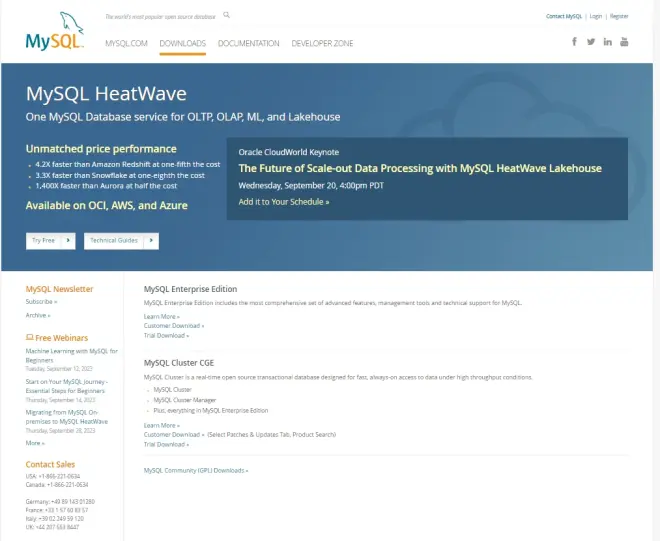Open the Technical Guides button
The image size is (660, 541).
click(x=121, y=241)
